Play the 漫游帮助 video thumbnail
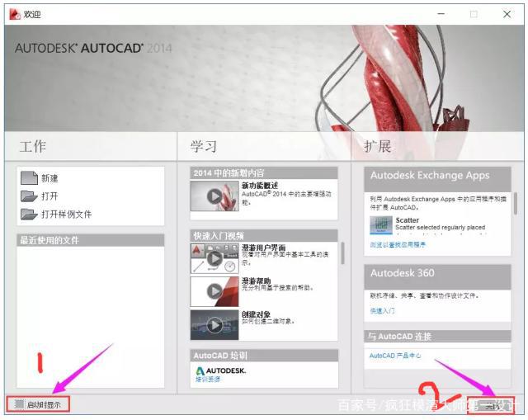Image resolution: width=528 pixels, height=420 pixels. [214, 291]
